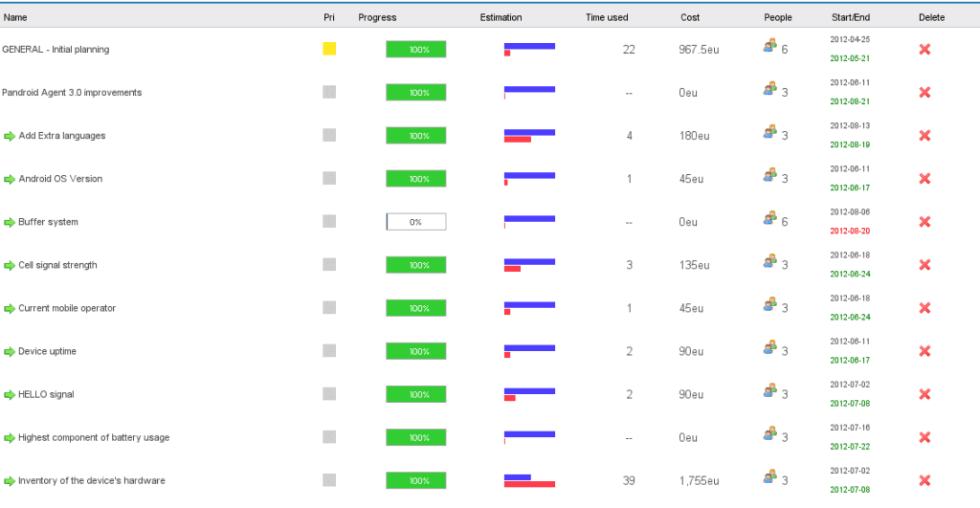Click green arrow beside Add Extra languages
The image size is (980, 508).
[10, 136]
